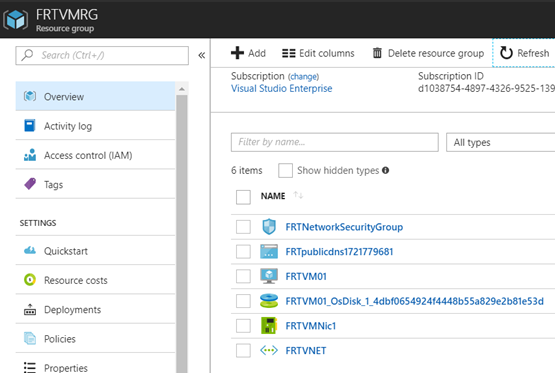Tick the select-all checkbox next to NAME

pyautogui.click(x=243, y=197)
